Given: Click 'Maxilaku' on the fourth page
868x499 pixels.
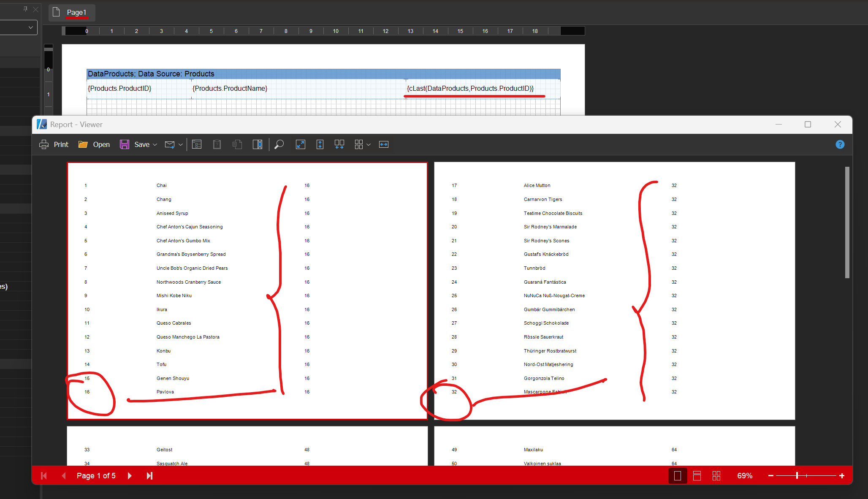Looking at the screenshot, I should [533, 450].
